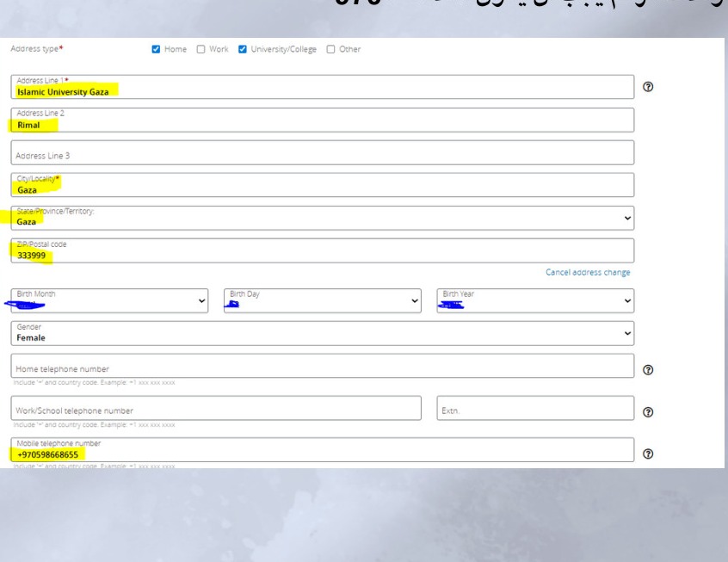This screenshot has width=728, height=562.
Task: Click help icon beside Address Line 1
Action: click(x=648, y=87)
